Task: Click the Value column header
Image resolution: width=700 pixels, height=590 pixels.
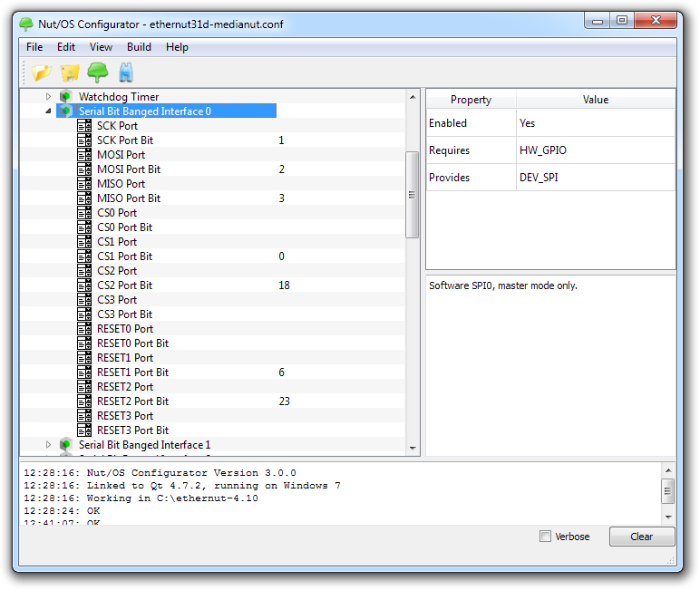Action: tap(596, 99)
